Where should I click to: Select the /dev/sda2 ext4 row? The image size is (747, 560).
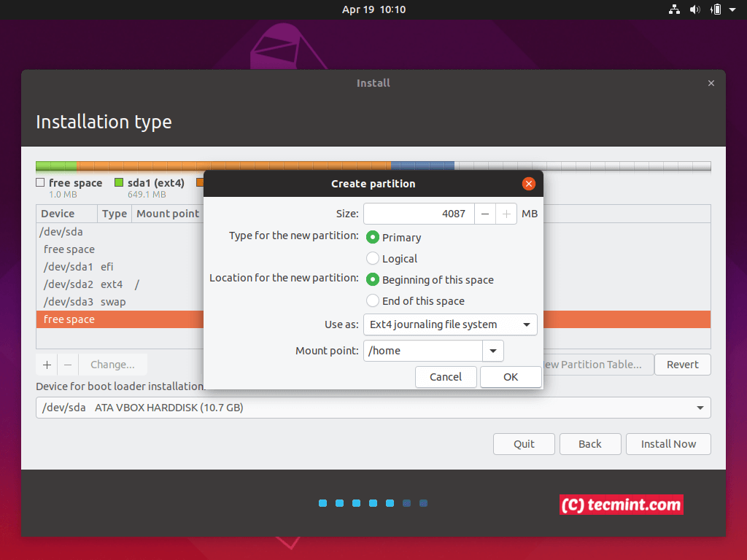tap(120, 284)
